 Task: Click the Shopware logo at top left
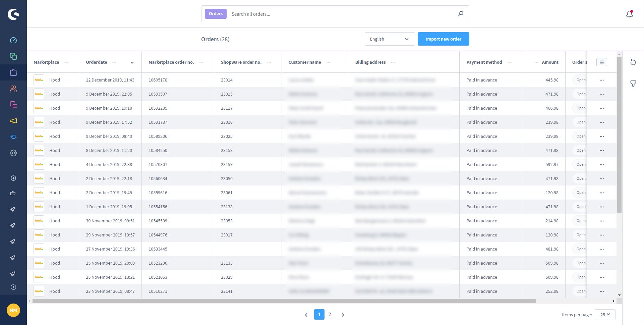click(13, 14)
